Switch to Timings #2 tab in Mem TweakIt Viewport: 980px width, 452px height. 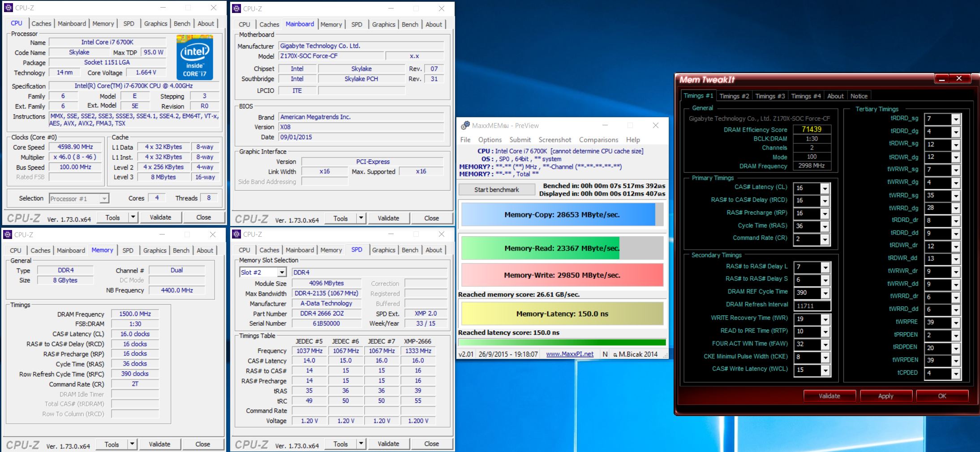point(734,96)
